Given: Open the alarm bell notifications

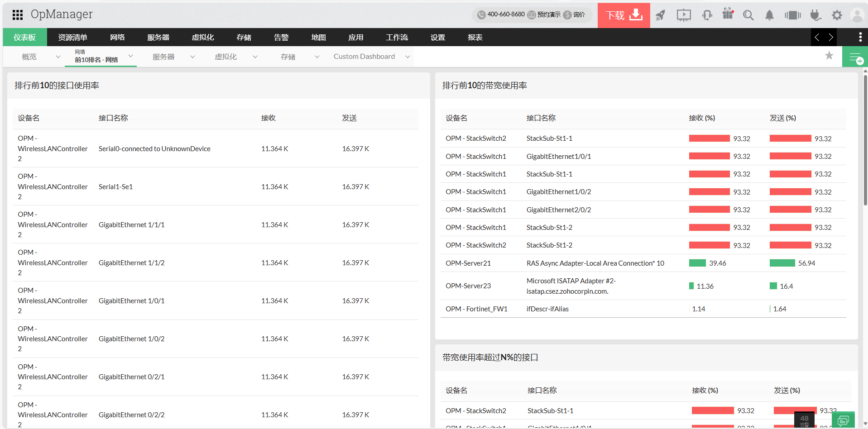Looking at the screenshot, I should 769,15.
